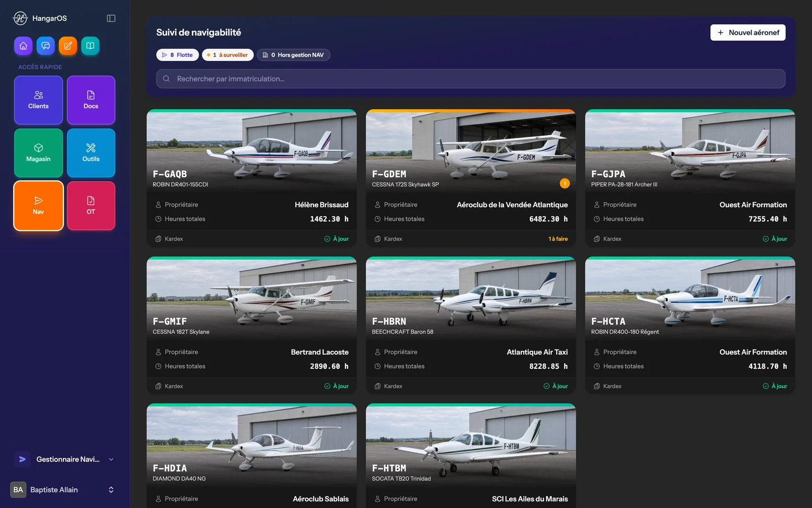
Task: Click owner name Atlantique Air Taxi
Action: tap(537, 352)
